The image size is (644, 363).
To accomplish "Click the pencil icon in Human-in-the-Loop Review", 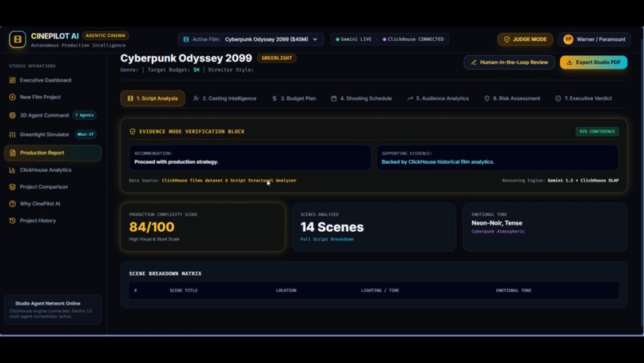I will tap(474, 62).
